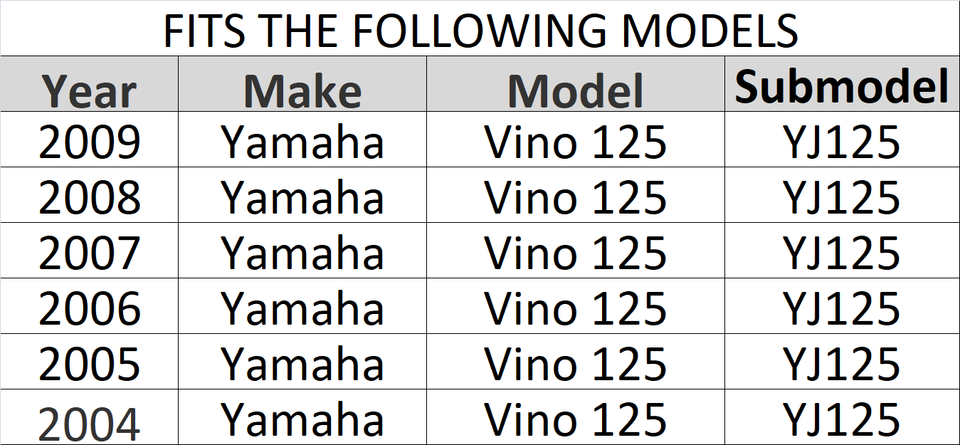
Task: Select the Year column header
Action: 89,84
